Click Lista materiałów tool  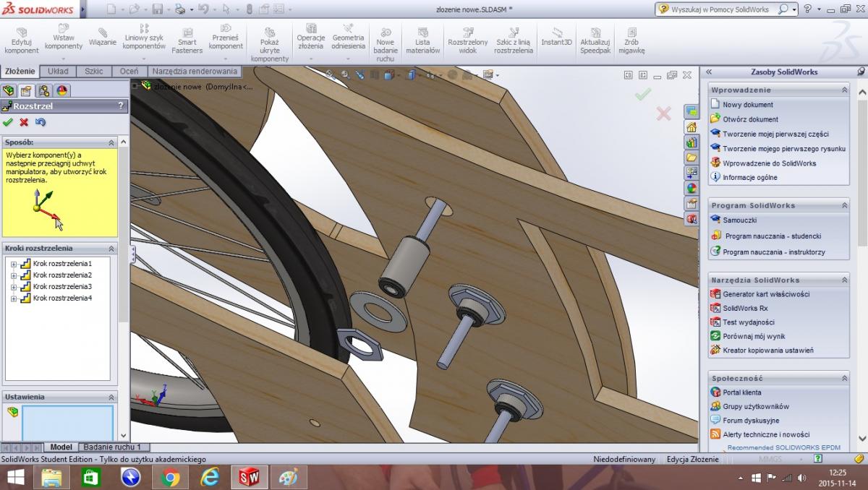[x=422, y=41]
